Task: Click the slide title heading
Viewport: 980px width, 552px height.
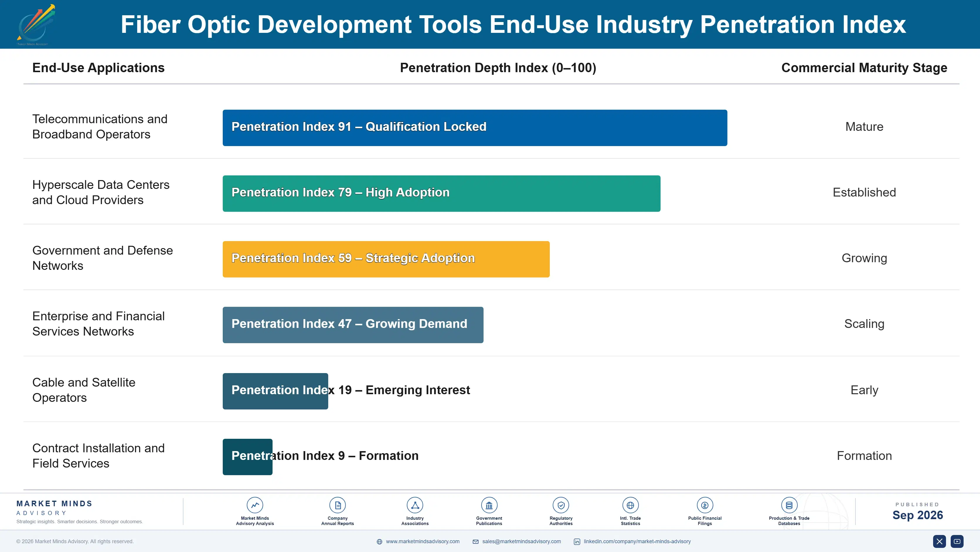Action: [x=513, y=25]
